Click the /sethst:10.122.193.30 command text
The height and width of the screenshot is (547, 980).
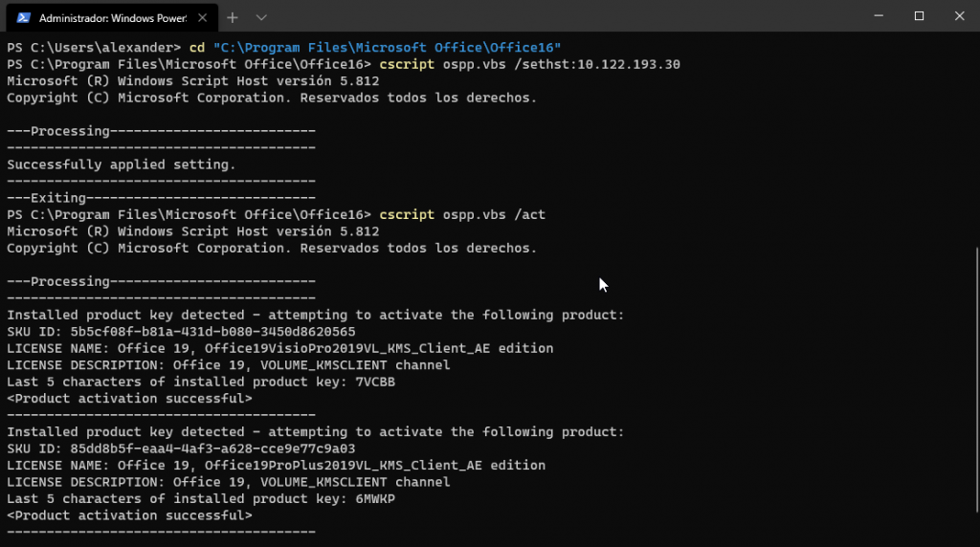pos(597,64)
